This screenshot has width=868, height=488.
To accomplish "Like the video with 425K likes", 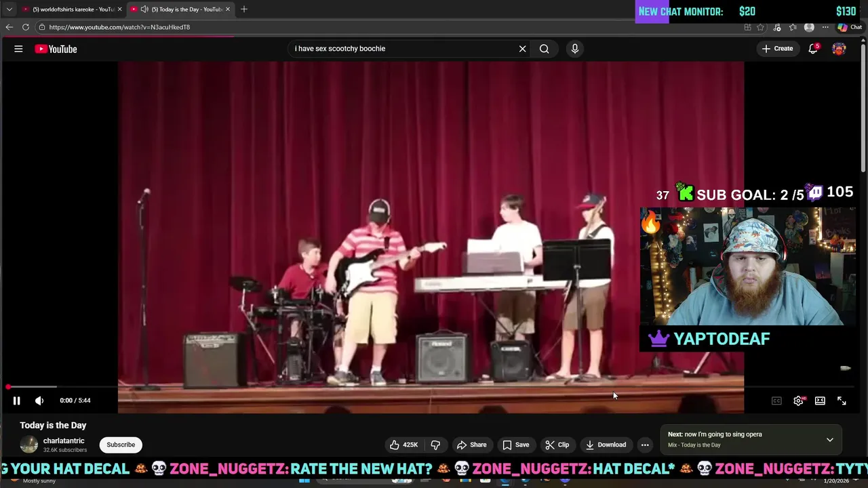I will click(403, 445).
